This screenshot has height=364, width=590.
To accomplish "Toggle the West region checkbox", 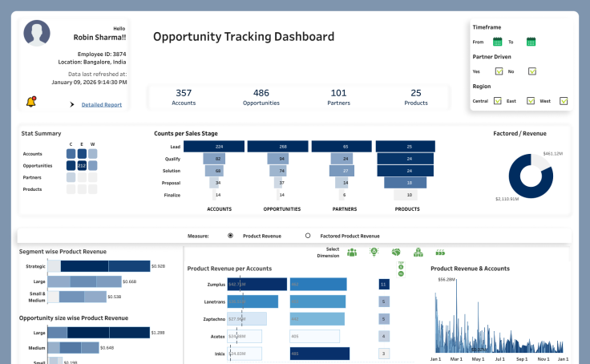I will tap(564, 101).
